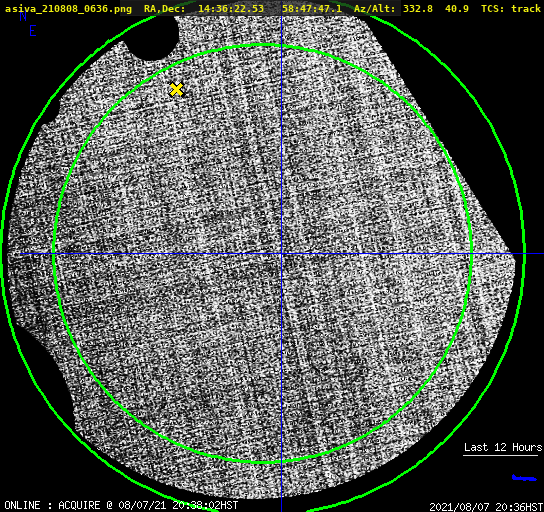Click the RA value 14:36:22.53
This screenshot has height=512, width=544.
click(231, 8)
